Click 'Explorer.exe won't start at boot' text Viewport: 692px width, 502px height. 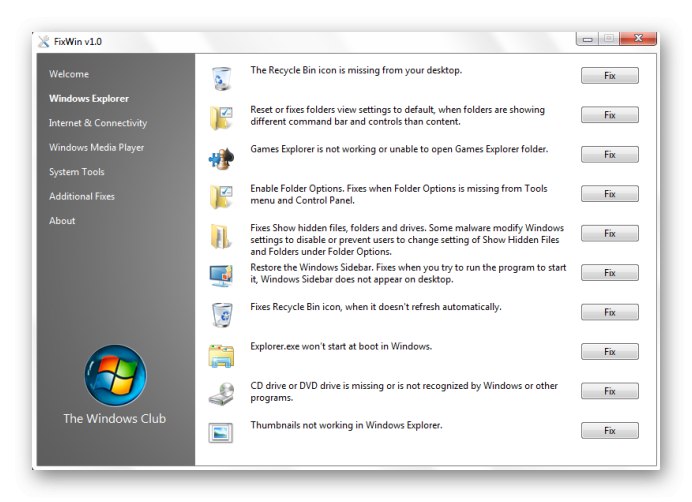pyautogui.click(x=341, y=346)
